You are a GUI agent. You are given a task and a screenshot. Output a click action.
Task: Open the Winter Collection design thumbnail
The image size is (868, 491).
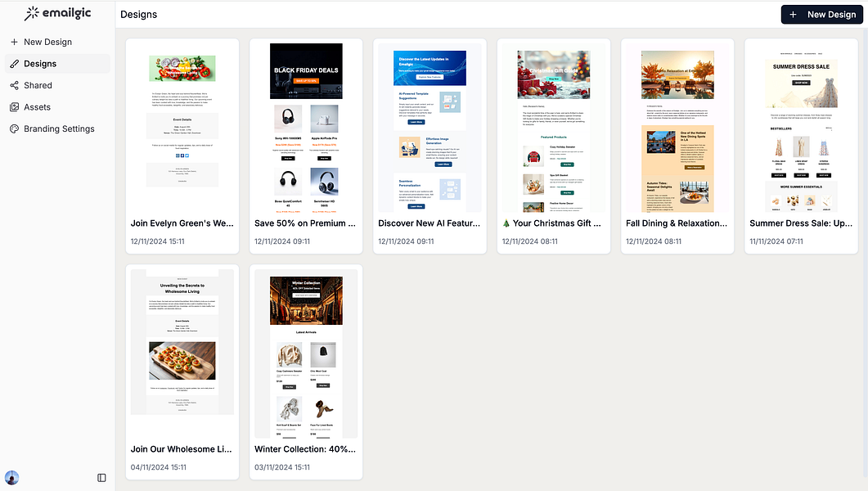[x=305, y=354]
